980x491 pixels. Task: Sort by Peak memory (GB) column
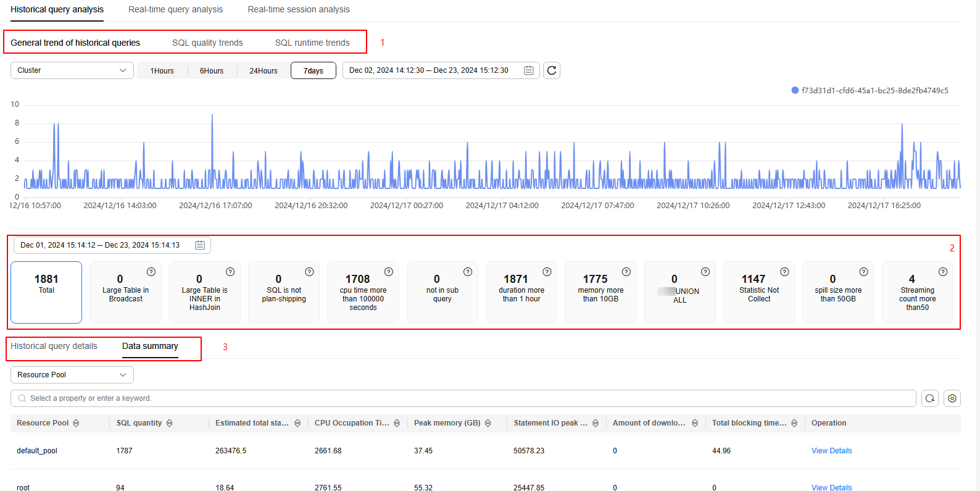pos(488,423)
